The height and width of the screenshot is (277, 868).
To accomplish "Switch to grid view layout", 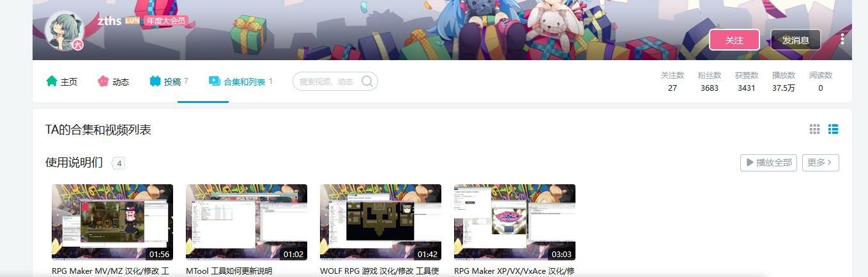I will click(814, 129).
